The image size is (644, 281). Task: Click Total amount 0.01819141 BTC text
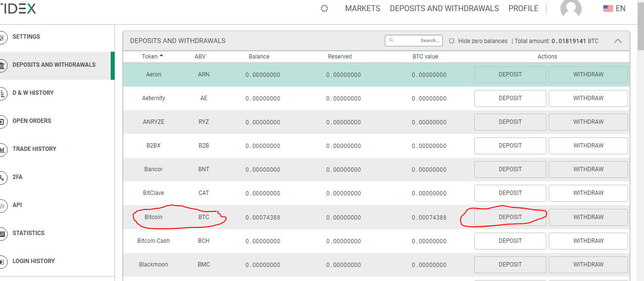click(x=556, y=41)
